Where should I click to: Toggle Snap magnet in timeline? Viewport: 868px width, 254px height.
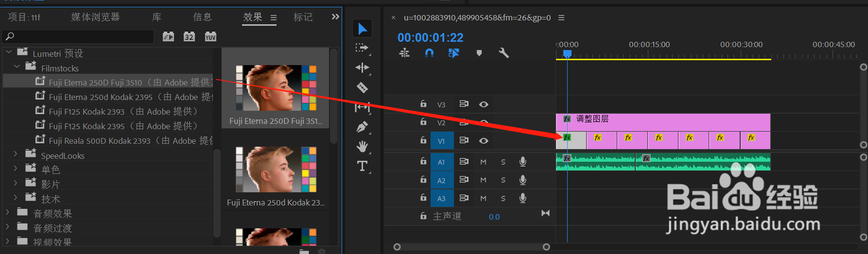click(x=429, y=53)
